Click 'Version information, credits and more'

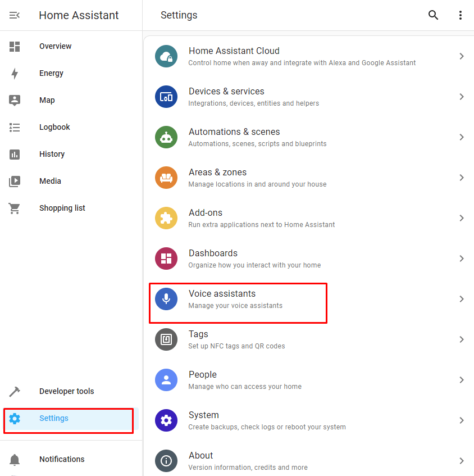(x=248, y=468)
